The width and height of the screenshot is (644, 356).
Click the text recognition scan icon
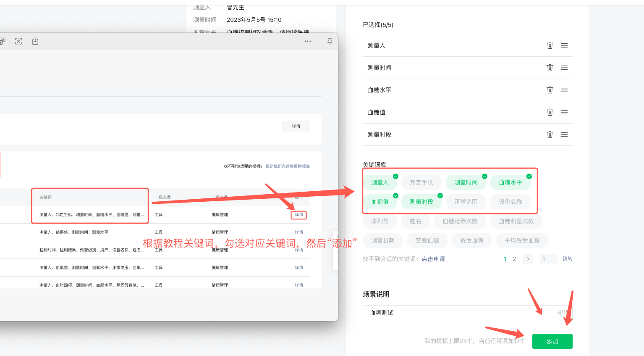18,41
